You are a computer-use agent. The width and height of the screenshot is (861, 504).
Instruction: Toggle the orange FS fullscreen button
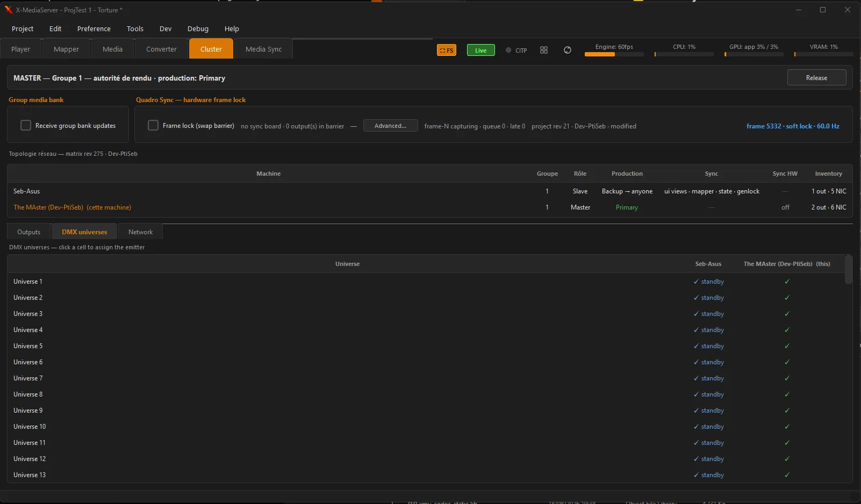(x=446, y=51)
